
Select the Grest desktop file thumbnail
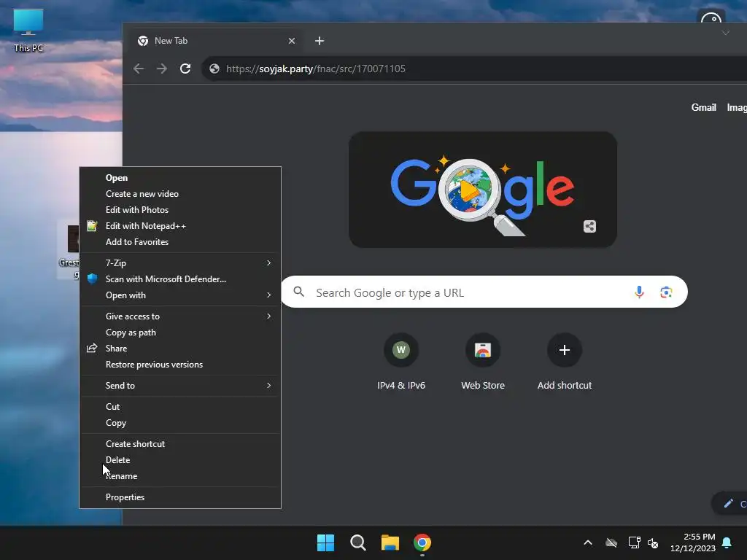pos(72,239)
